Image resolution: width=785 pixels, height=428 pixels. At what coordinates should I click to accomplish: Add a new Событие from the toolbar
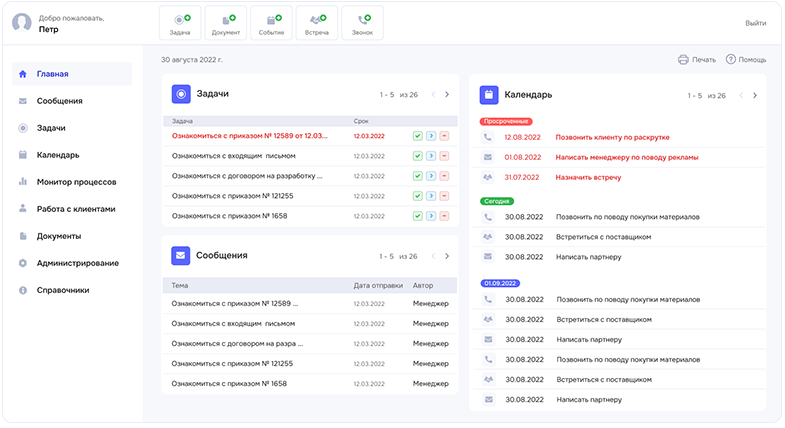point(271,23)
